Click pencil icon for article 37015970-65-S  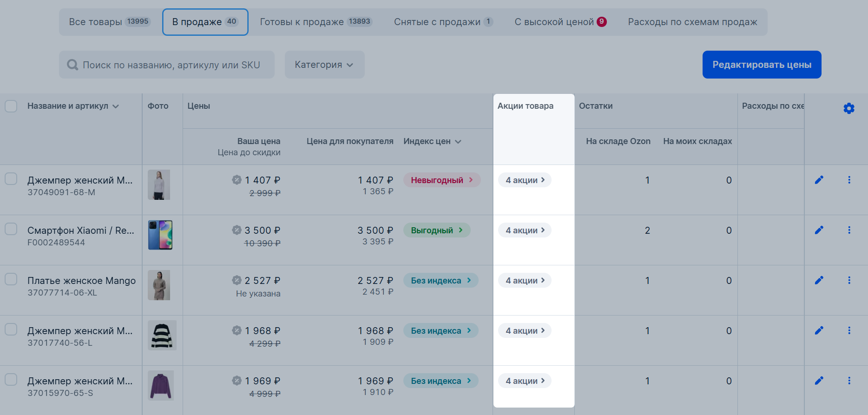819,381
